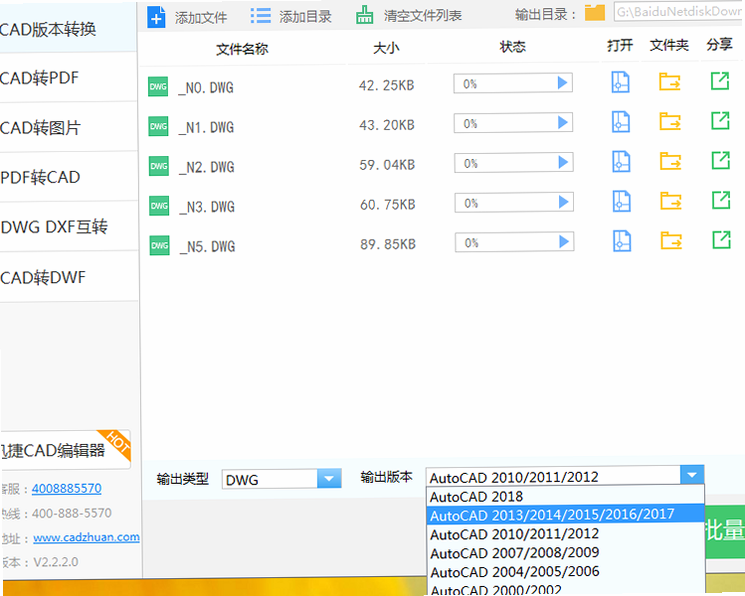745x596 pixels.
Task: Open converted file for _N2.DWG
Action: tap(621, 161)
